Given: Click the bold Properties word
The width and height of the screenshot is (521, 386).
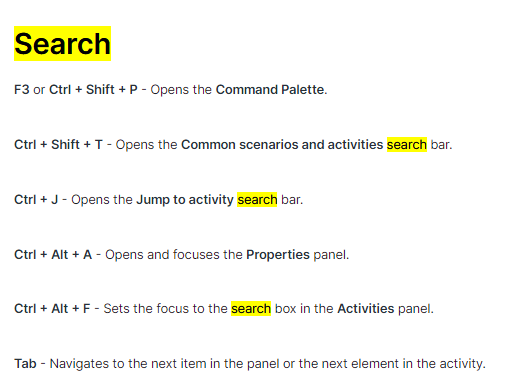Looking at the screenshot, I should [x=278, y=255].
